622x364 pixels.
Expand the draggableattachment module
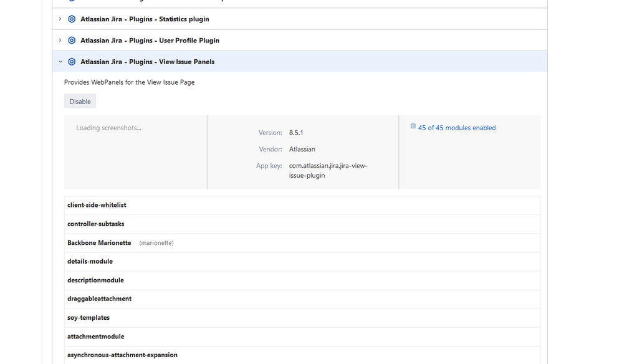(100, 299)
